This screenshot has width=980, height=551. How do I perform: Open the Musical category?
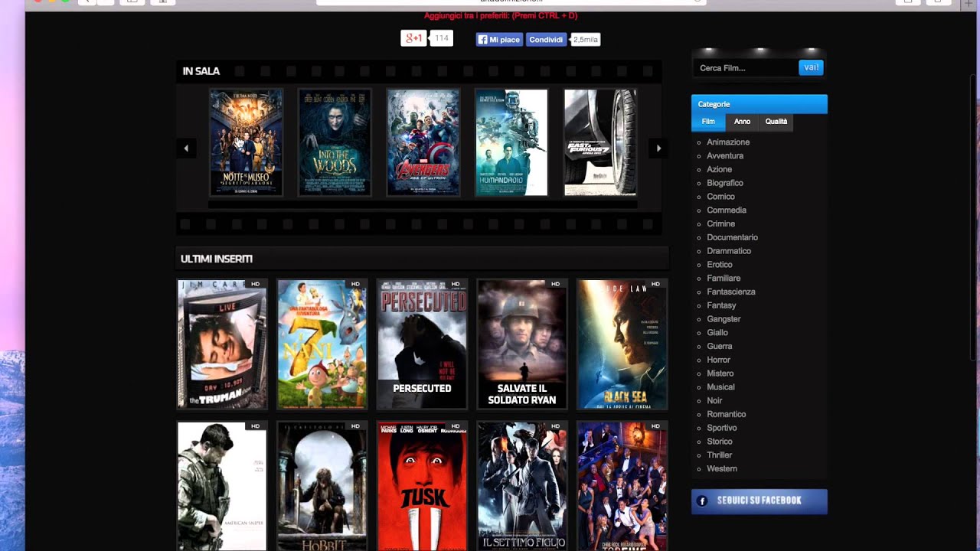tap(720, 387)
